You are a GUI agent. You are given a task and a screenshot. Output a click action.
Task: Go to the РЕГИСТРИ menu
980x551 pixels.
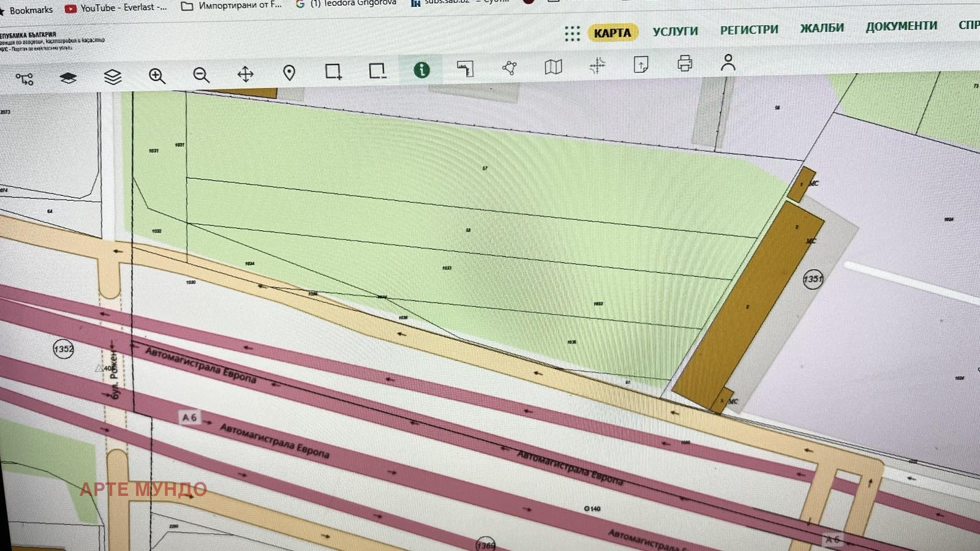pyautogui.click(x=748, y=29)
